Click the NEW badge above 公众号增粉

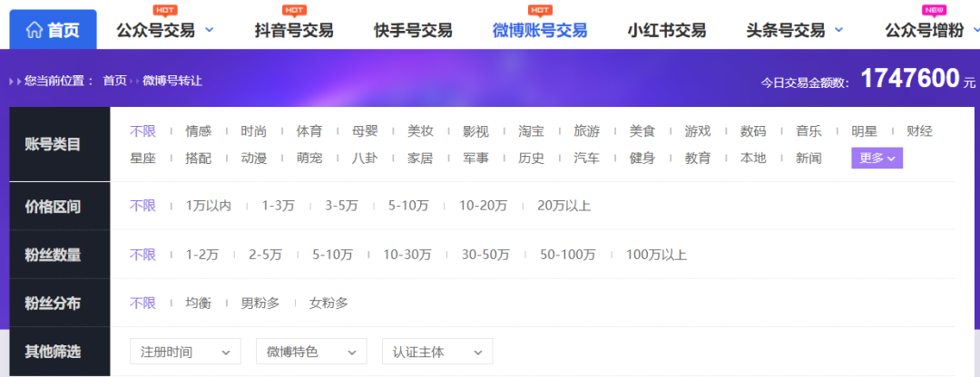tap(934, 10)
